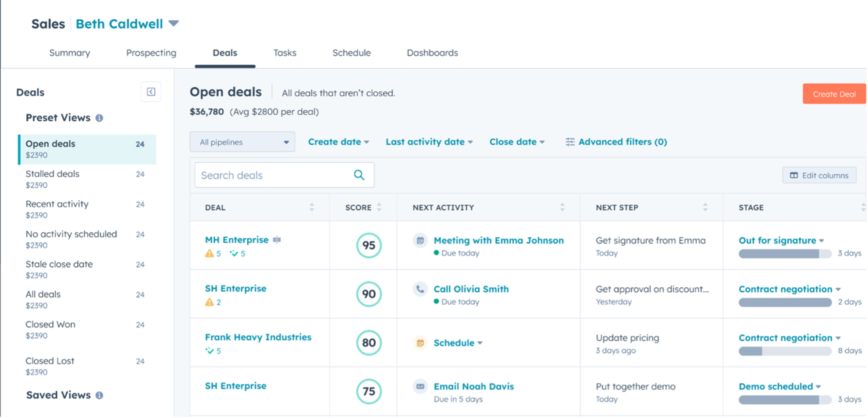This screenshot has width=868, height=418.
Task: Select the Deals tab
Action: tap(225, 53)
